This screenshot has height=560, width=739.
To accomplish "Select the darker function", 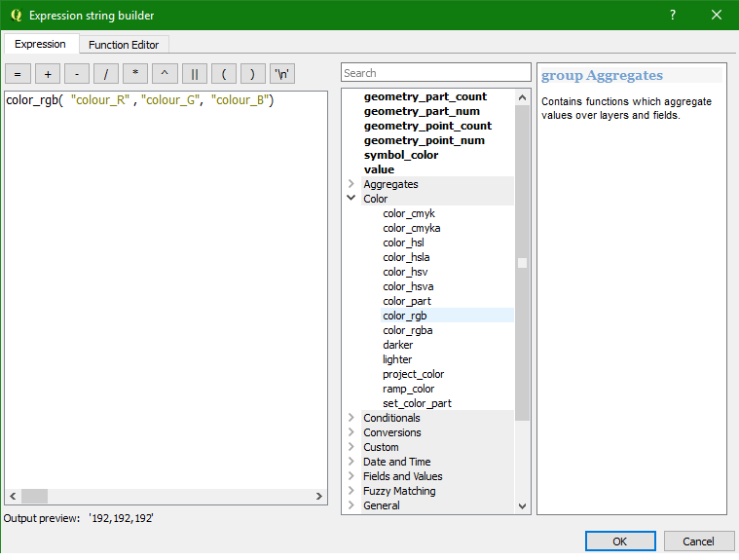I will (398, 345).
